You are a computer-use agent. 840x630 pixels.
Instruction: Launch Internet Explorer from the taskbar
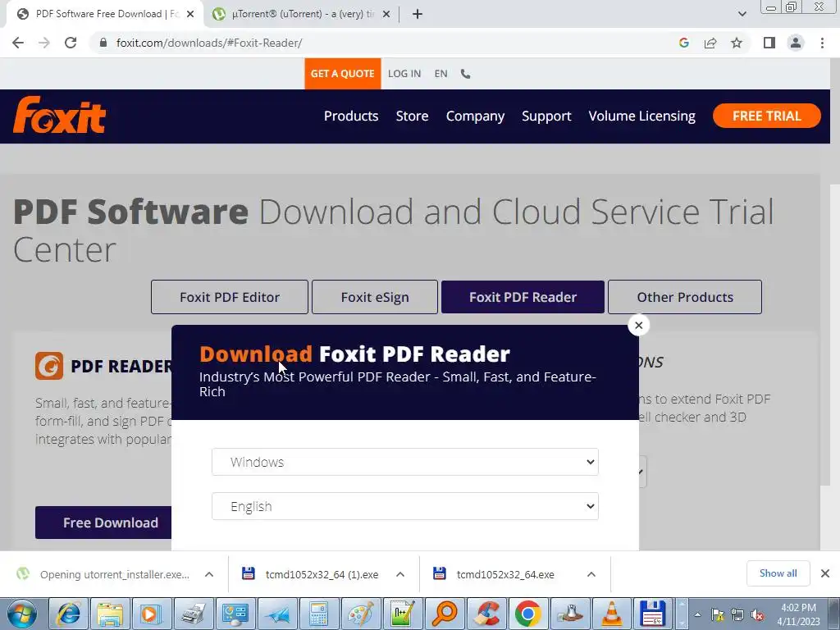(x=69, y=614)
